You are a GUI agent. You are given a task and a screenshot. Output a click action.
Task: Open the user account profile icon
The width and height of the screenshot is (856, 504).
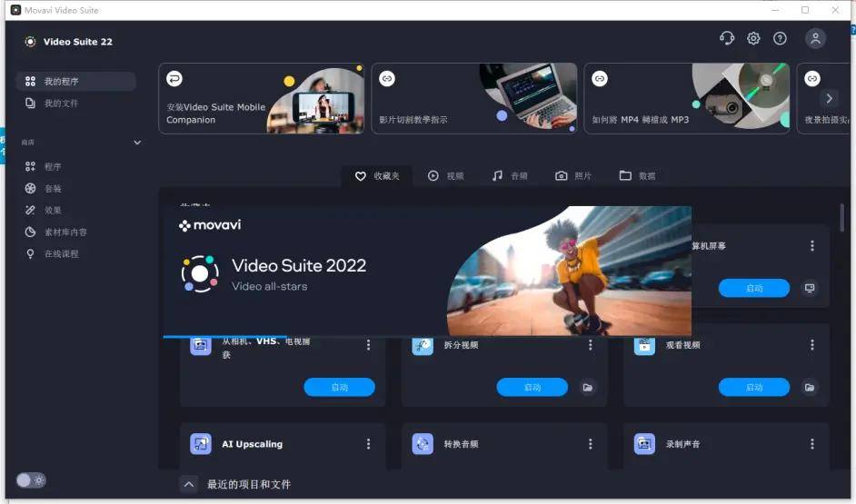point(815,38)
